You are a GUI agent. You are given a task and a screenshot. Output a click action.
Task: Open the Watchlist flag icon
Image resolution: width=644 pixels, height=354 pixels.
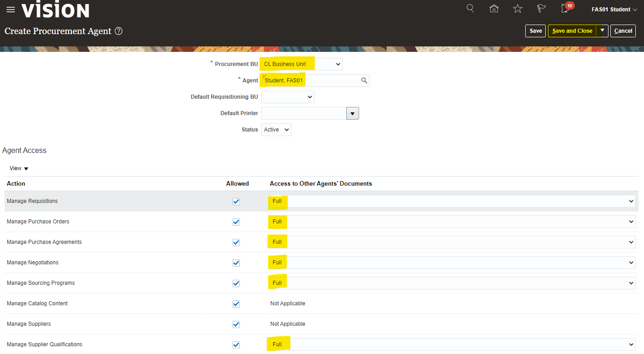(541, 9)
